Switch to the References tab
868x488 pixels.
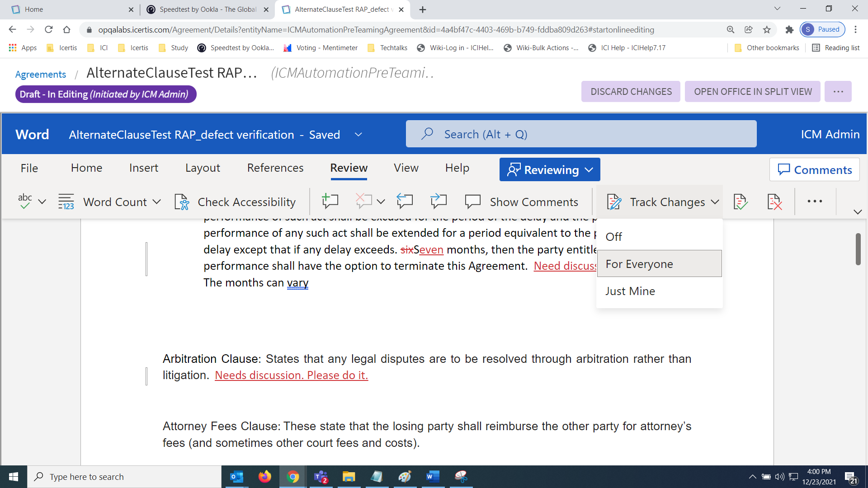[x=275, y=168]
